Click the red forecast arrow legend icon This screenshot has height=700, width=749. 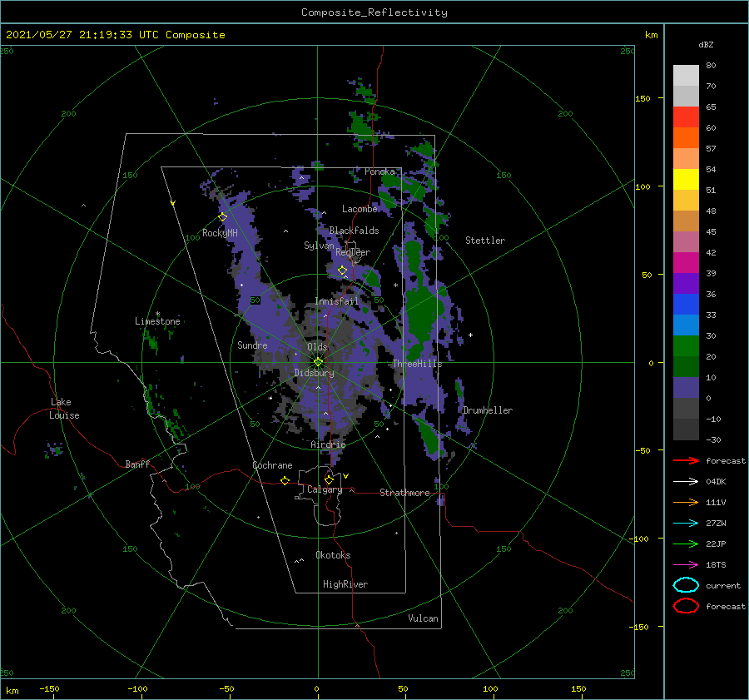(x=686, y=460)
